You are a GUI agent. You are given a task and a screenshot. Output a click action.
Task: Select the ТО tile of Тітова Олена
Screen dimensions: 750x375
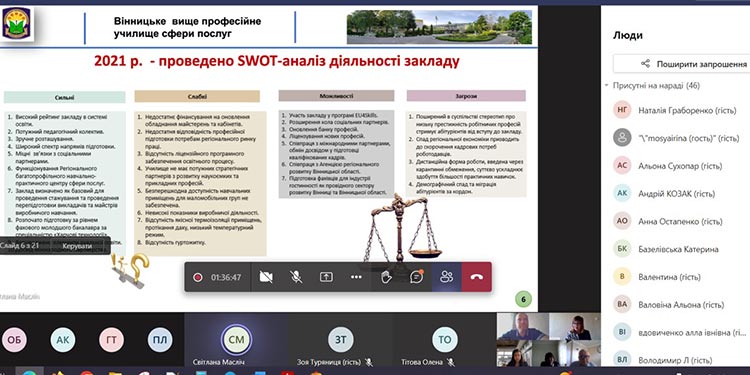pos(444,340)
